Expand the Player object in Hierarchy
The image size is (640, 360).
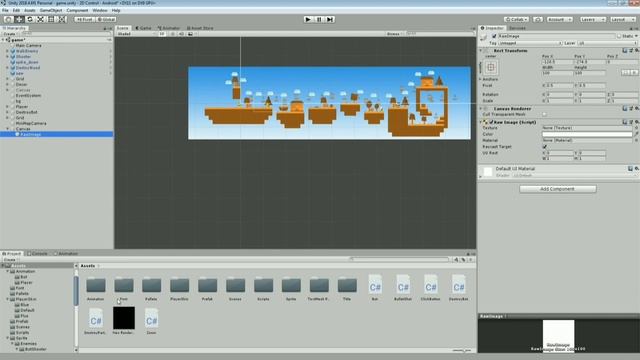point(7,107)
